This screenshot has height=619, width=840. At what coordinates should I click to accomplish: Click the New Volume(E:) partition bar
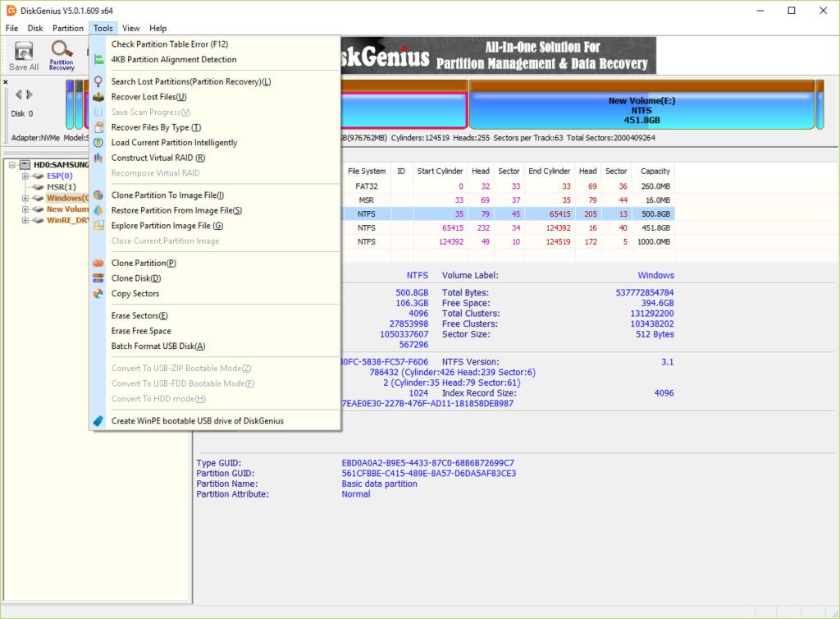tap(641, 105)
